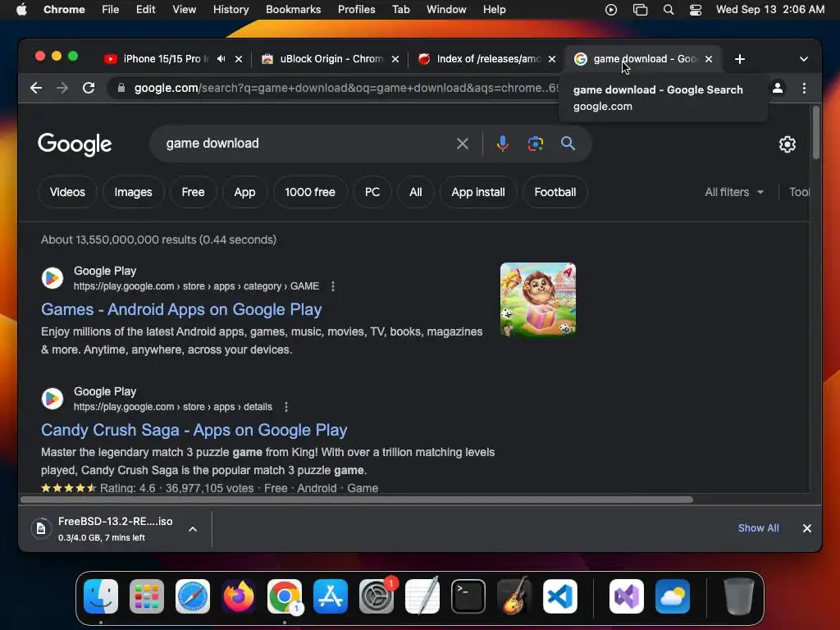Screen dimensions: 840x630
Task: Filter results by Images
Action: tap(134, 192)
